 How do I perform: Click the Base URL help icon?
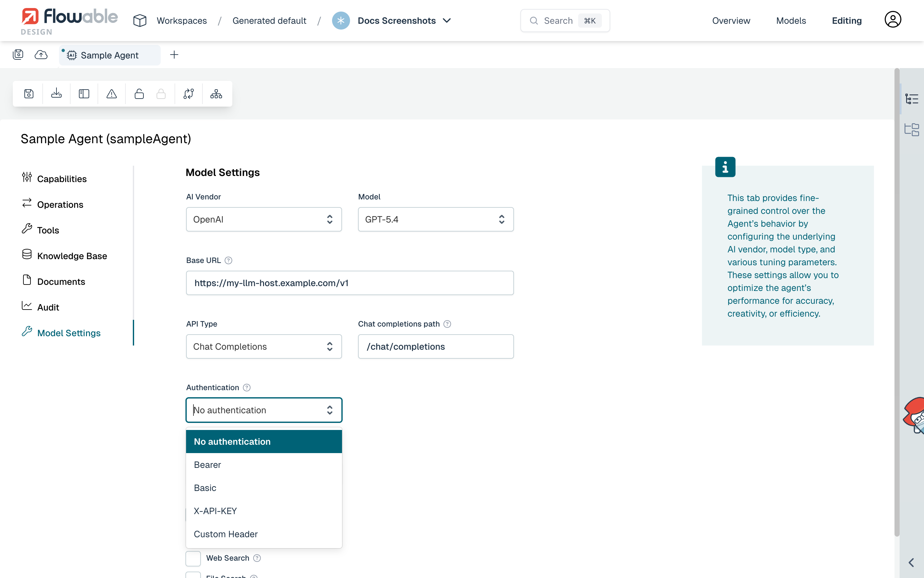[x=228, y=260]
